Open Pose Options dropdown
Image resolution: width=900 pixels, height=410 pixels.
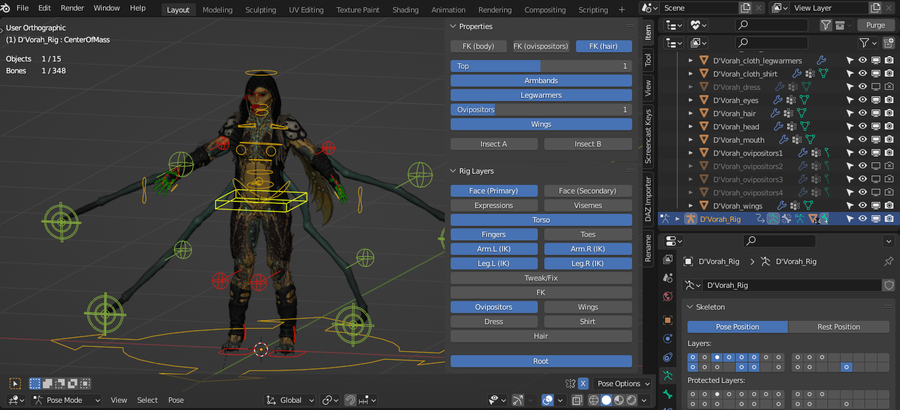click(x=623, y=384)
